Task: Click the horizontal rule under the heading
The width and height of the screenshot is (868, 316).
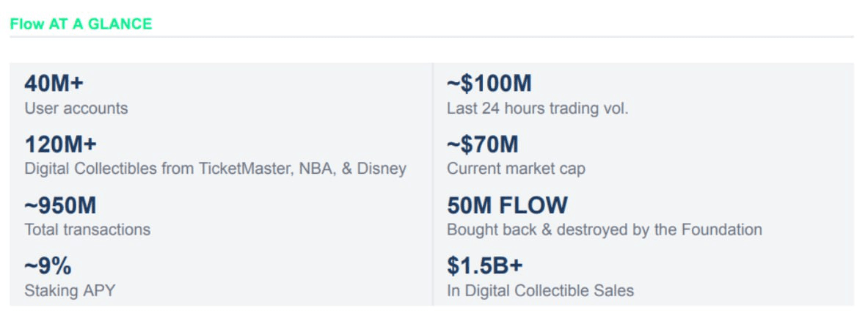Action: coord(431,37)
